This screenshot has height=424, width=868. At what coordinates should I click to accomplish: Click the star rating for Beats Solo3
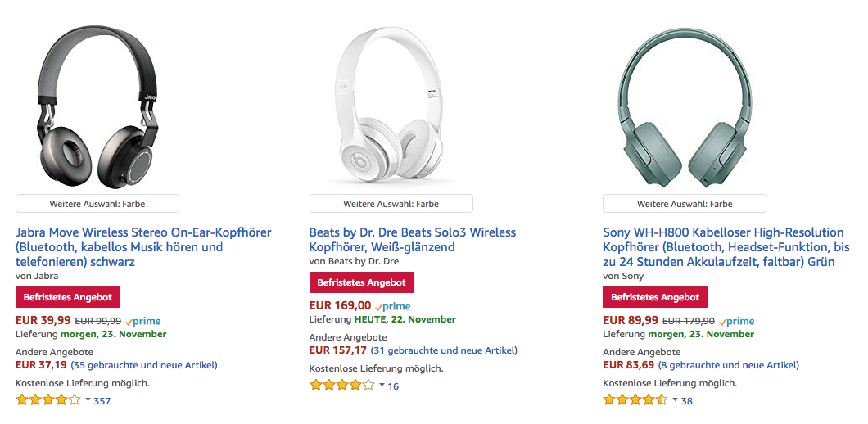pyautogui.click(x=341, y=385)
